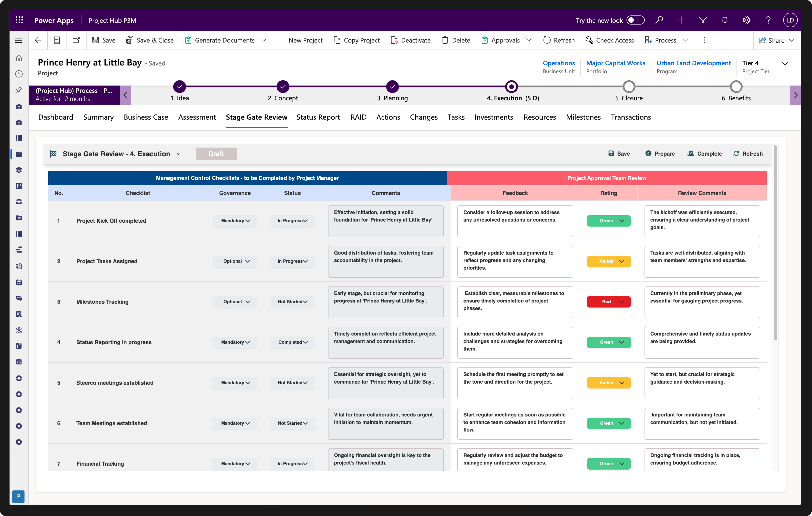The image size is (812, 516).
Task: Switch to the Status Report tab
Action: (318, 117)
